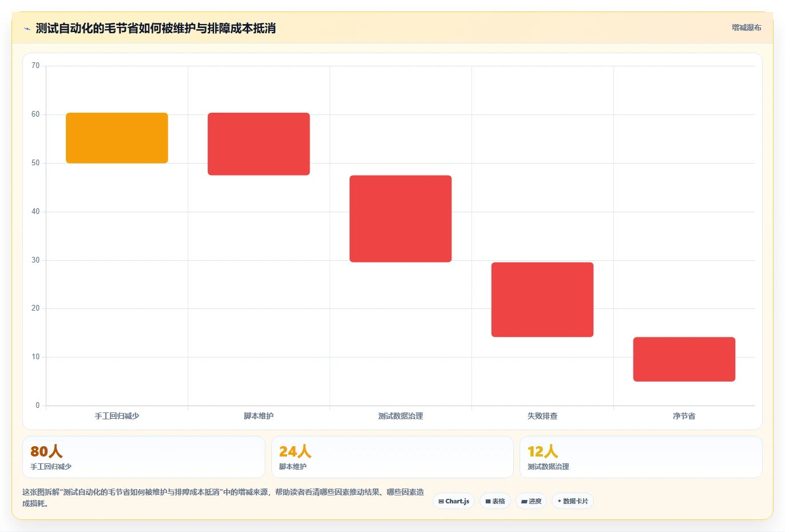This screenshot has width=785, height=532.
Task: Click the red 测试数据治理 bar
Action: point(401,219)
